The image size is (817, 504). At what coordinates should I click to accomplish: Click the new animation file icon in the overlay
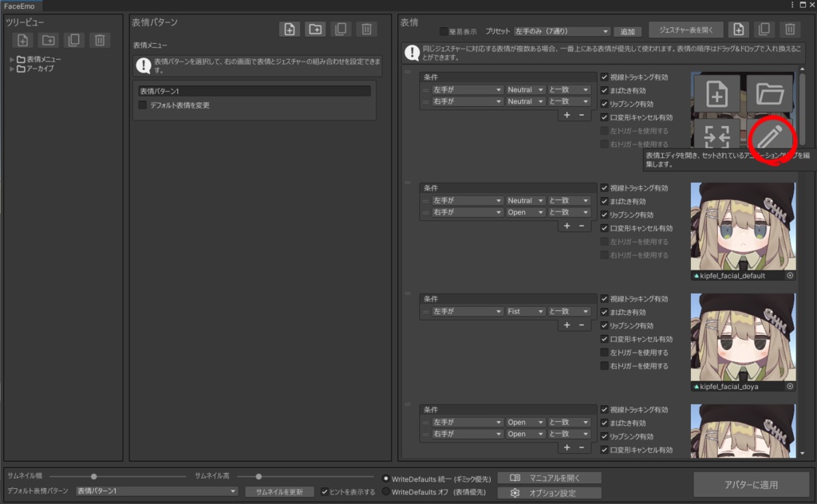(716, 93)
